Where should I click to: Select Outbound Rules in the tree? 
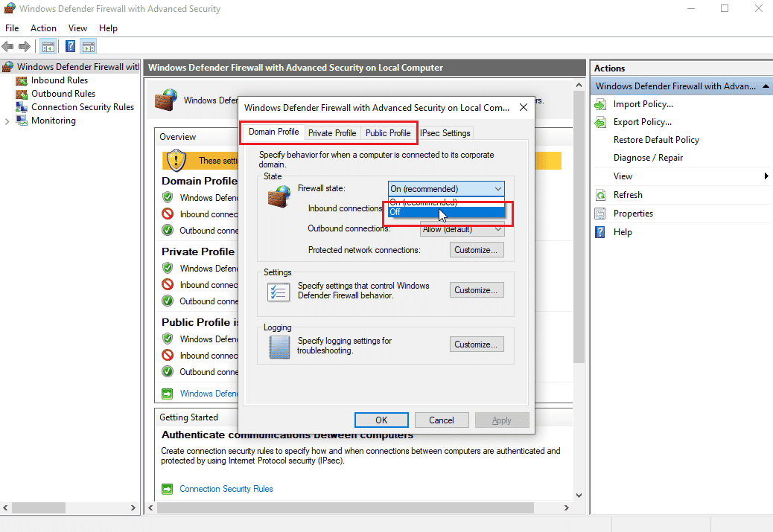point(63,94)
